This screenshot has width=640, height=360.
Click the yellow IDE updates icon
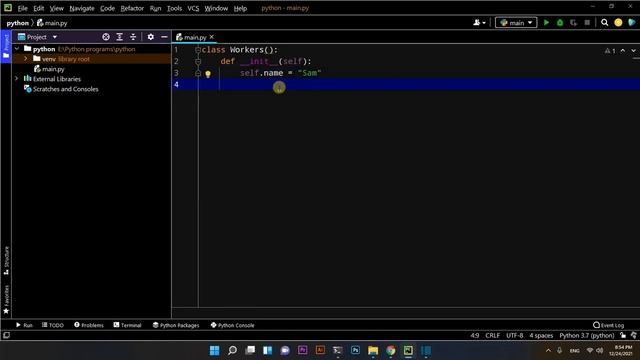(618, 23)
